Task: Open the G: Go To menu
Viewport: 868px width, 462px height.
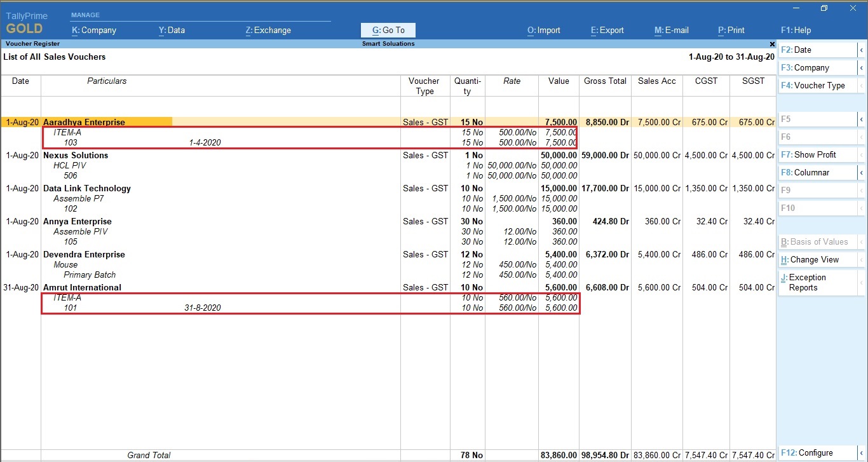Action: (388, 30)
